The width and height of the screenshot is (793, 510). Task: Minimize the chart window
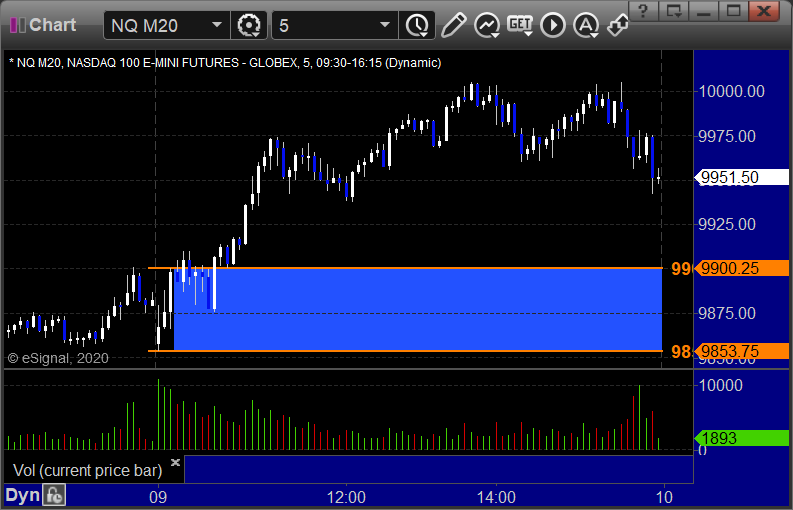point(703,10)
